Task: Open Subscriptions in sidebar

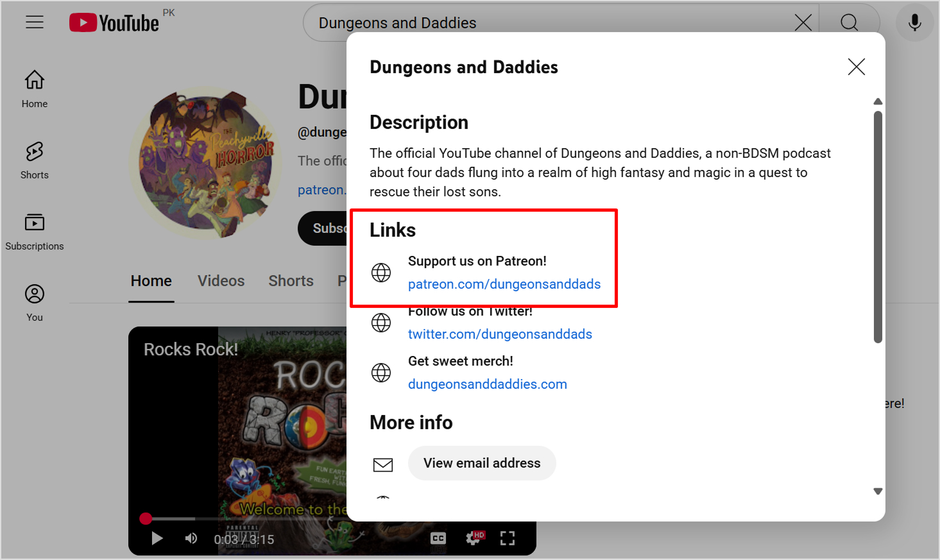Action: (x=35, y=232)
